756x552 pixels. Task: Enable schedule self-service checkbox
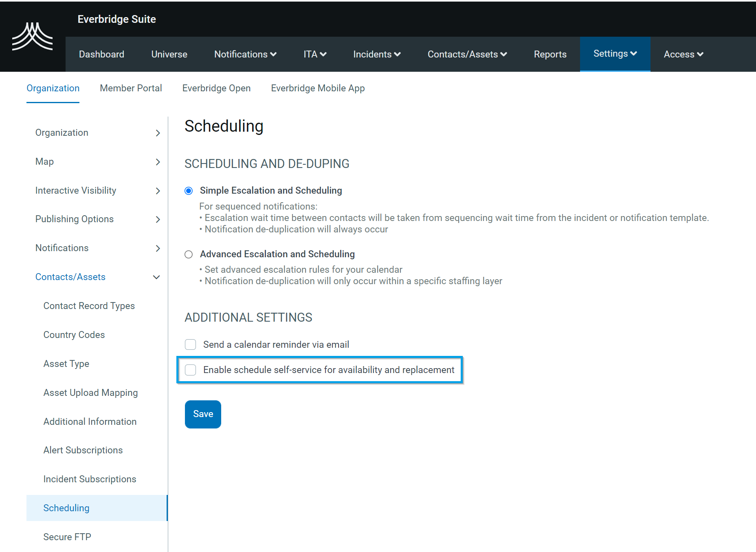[190, 370]
